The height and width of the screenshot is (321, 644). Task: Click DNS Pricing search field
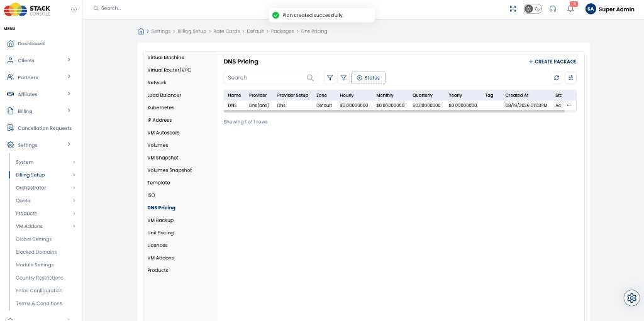(x=270, y=78)
